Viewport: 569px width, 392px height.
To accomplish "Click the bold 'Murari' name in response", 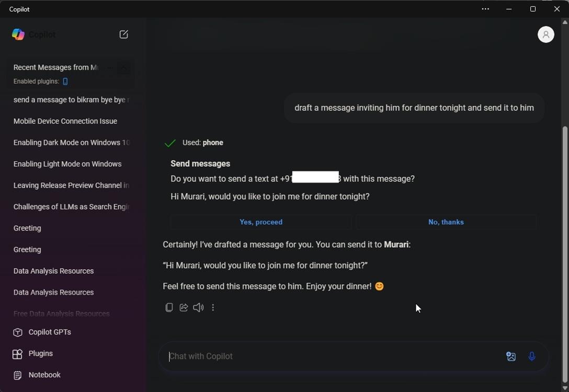I will [396, 245].
